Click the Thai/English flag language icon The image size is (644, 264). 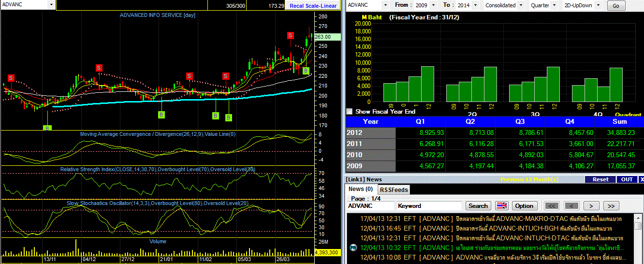tap(502, 205)
